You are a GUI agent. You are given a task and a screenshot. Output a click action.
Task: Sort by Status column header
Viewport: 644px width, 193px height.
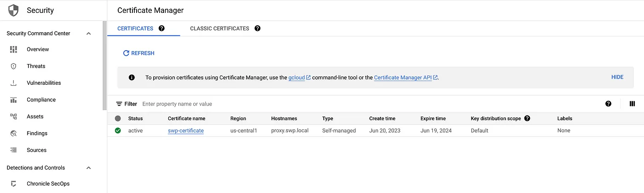136,118
